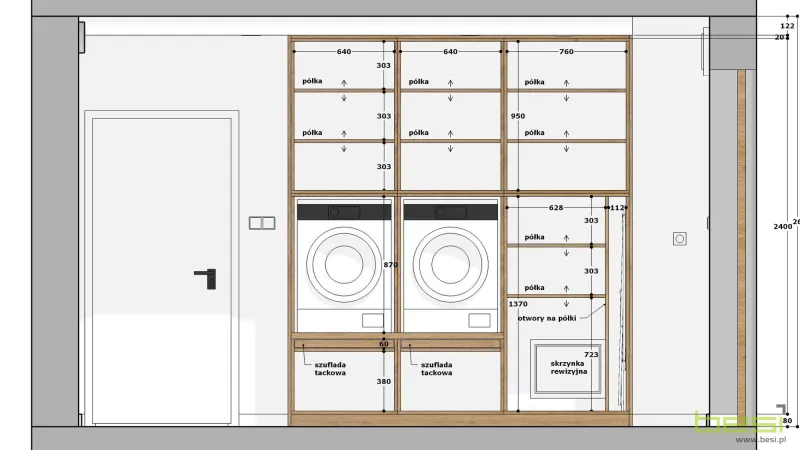Click the round wall socket on the right wall

[680, 239]
